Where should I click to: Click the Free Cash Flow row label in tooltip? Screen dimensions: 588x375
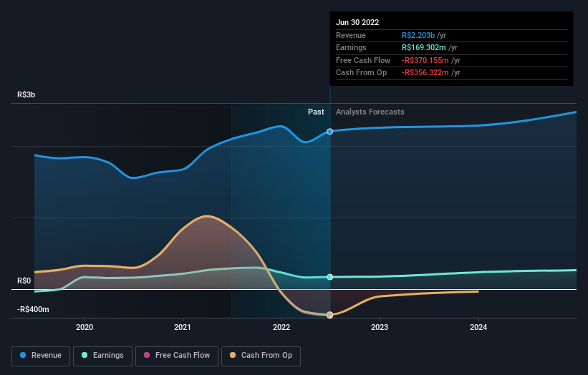(x=363, y=60)
